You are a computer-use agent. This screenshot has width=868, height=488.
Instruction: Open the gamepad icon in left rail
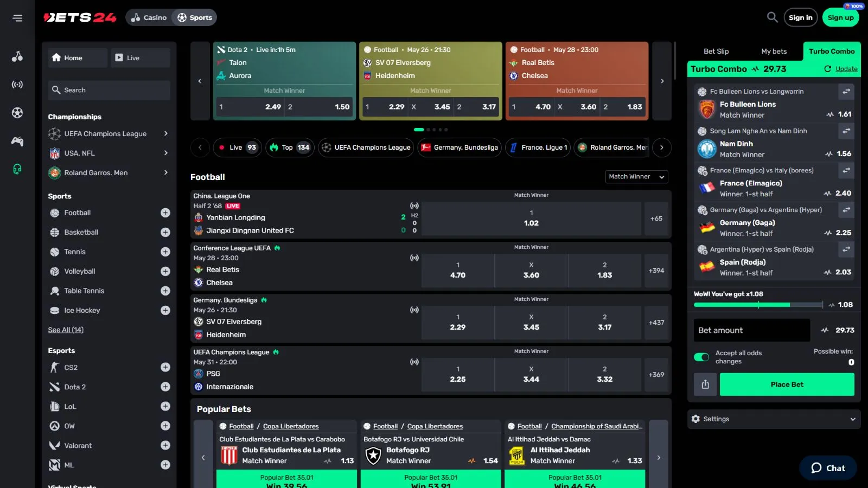click(x=17, y=141)
